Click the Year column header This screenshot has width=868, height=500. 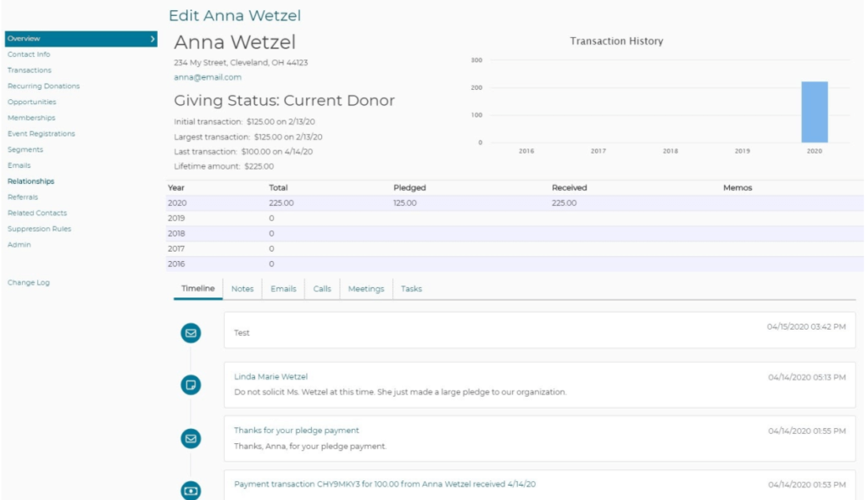coord(176,187)
